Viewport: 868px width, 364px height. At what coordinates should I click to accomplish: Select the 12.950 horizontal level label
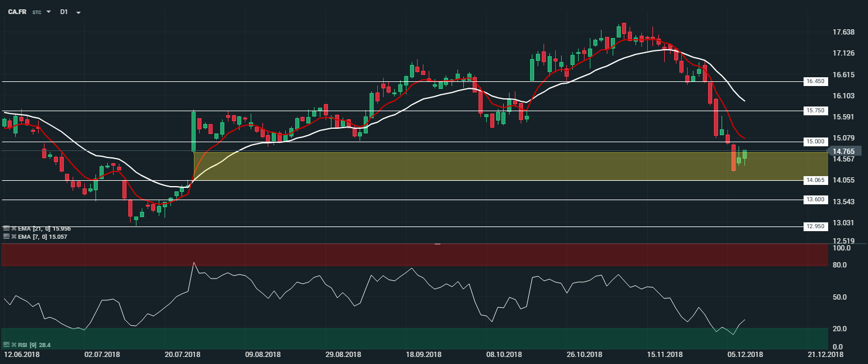(815, 226)
